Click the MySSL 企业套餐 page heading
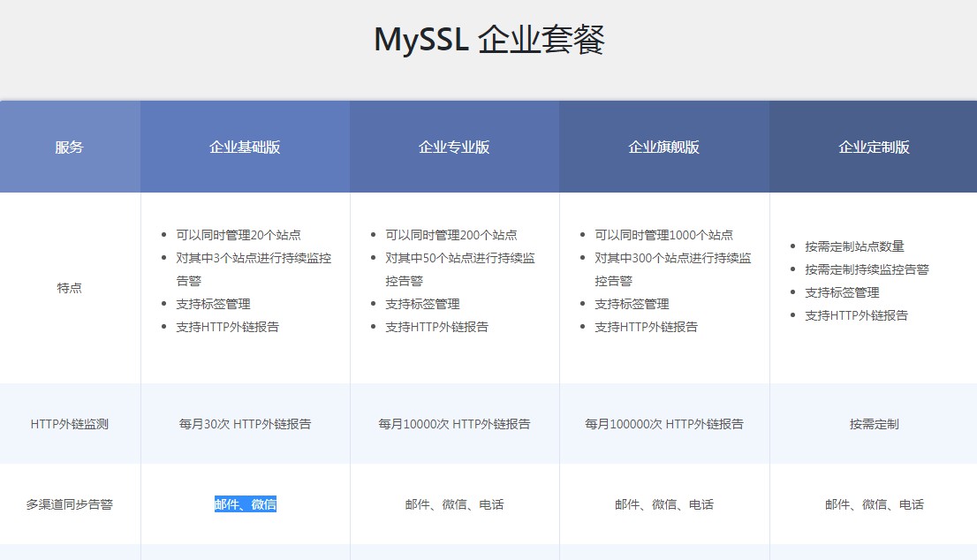This screenshot has width=977, height=560. point(489,40)
